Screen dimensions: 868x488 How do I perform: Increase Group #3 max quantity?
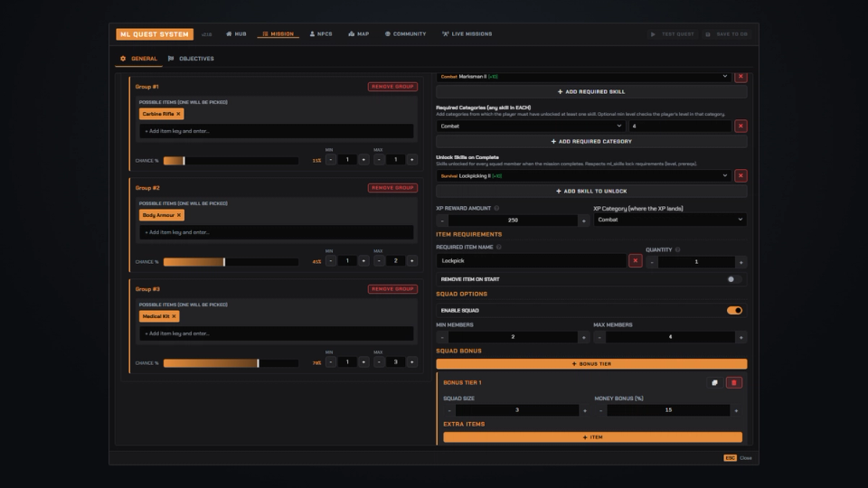tap(412, 361)
